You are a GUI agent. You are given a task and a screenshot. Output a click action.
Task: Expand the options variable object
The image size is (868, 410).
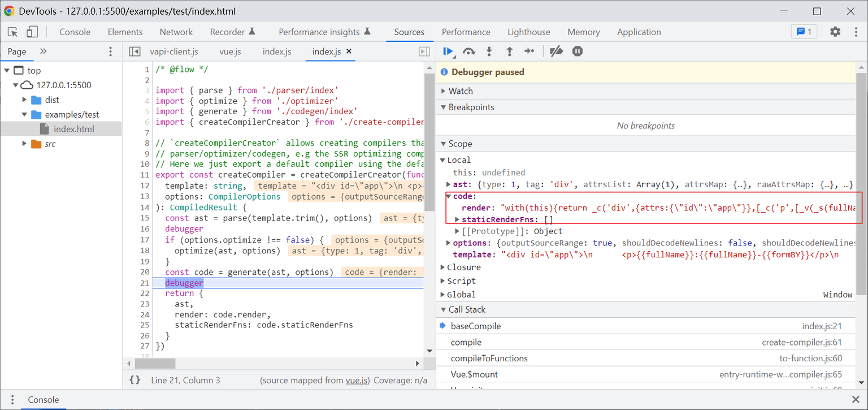[449, 243]
